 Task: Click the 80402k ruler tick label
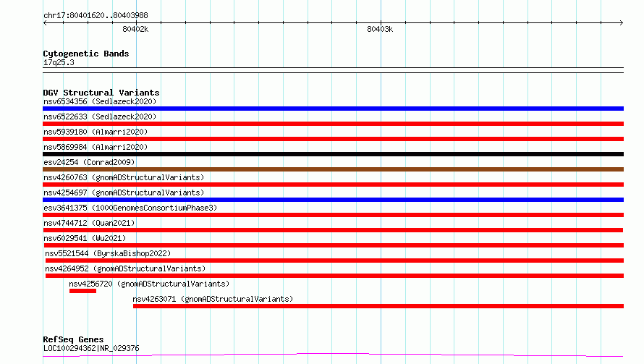[135, 29]
